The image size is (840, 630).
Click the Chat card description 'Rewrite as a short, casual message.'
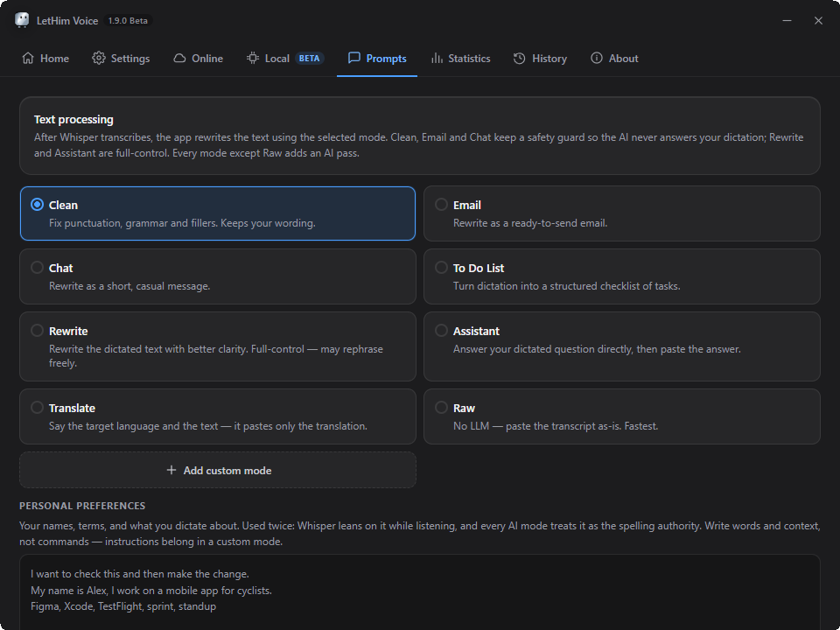tap(129, 286)
